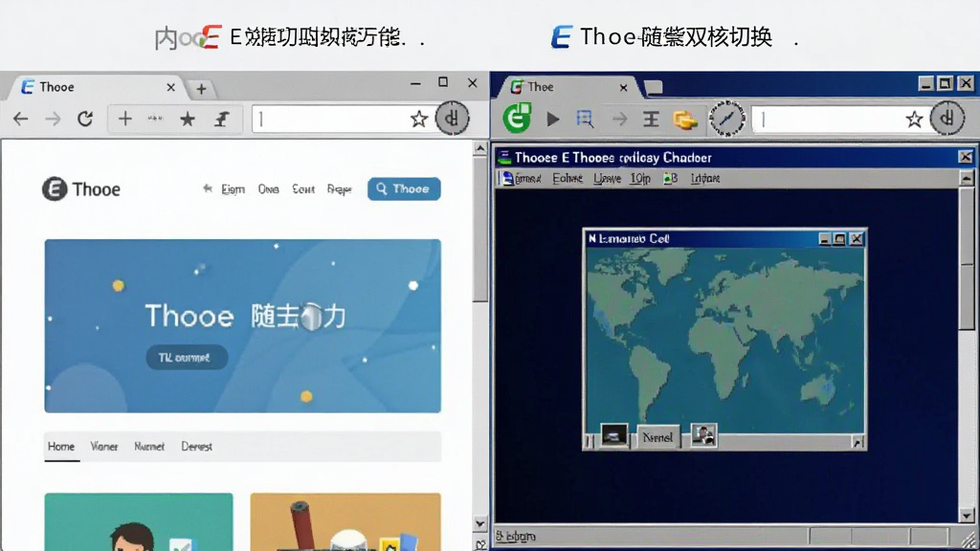Click the Nemel button below the map
This screenshot has width=980, height=551.
coord(658,437)
